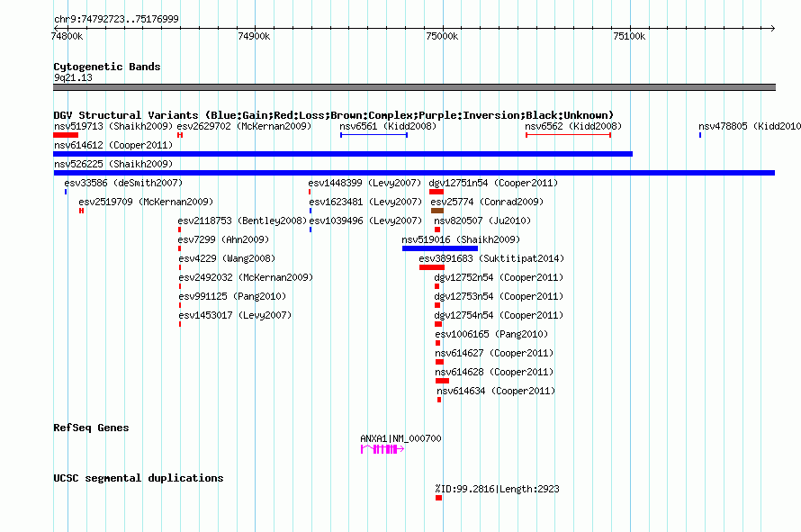Click the Cytogenetic Bands track title
Screen dimensions: 801x532
(107, 67)
